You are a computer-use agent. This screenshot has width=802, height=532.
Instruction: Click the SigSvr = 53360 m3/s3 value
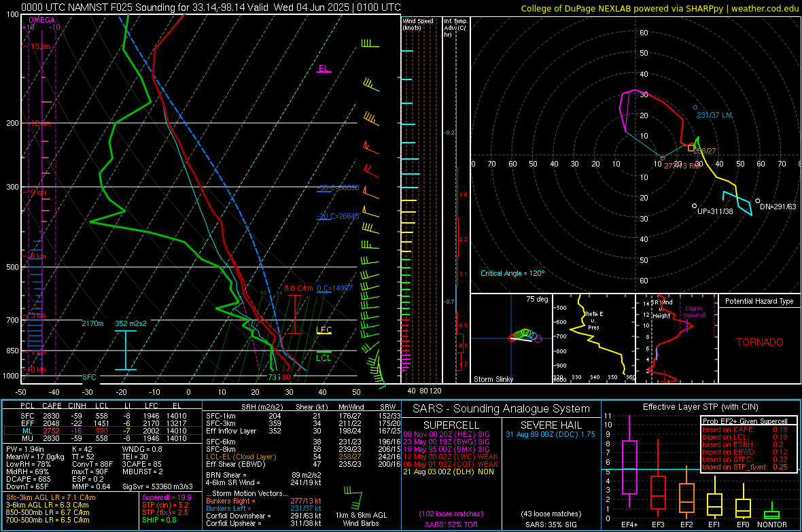click(158, 486)
